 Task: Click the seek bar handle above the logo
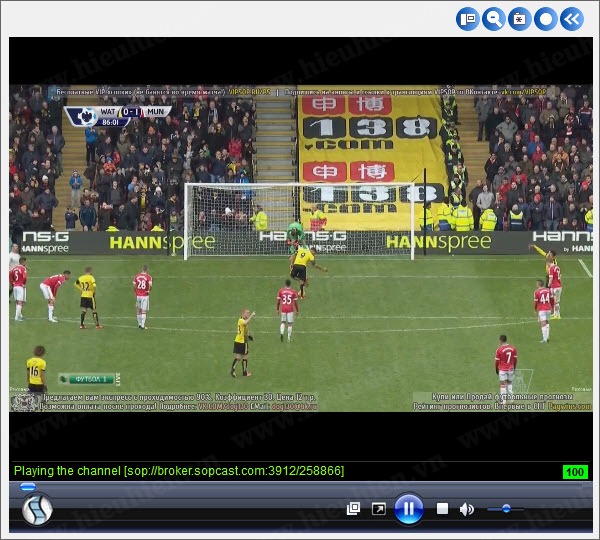point(28,487)
